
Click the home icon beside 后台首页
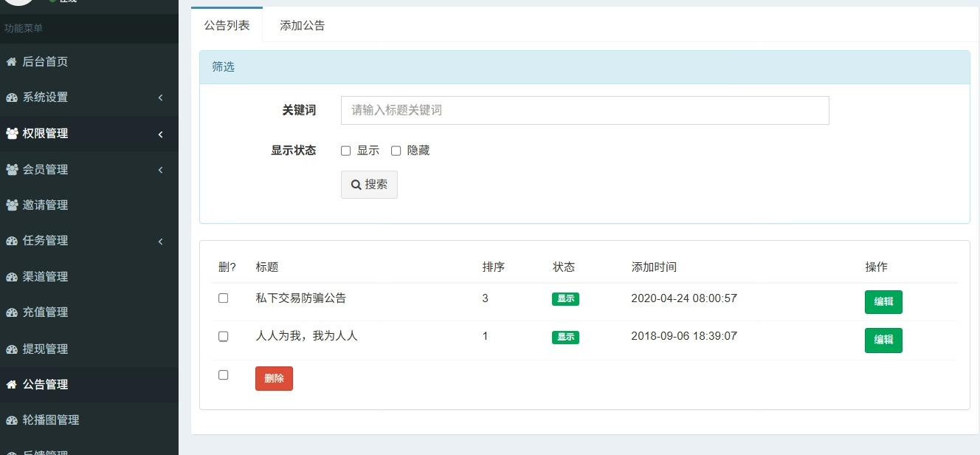coord(11,62)
